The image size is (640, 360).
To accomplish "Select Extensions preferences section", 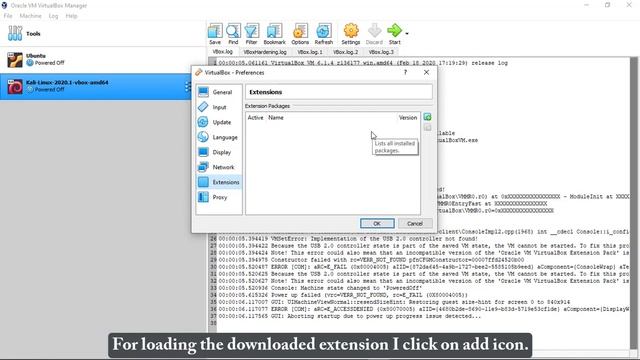I will [x=219, y=182].
